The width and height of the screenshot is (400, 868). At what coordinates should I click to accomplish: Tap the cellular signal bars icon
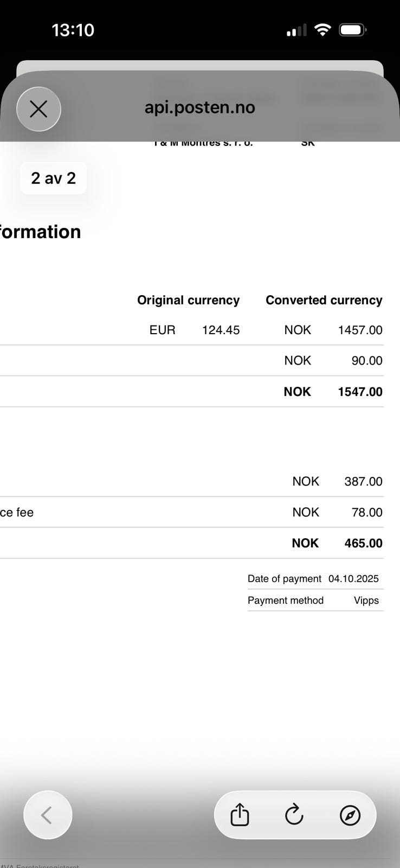tap(296, 31)
